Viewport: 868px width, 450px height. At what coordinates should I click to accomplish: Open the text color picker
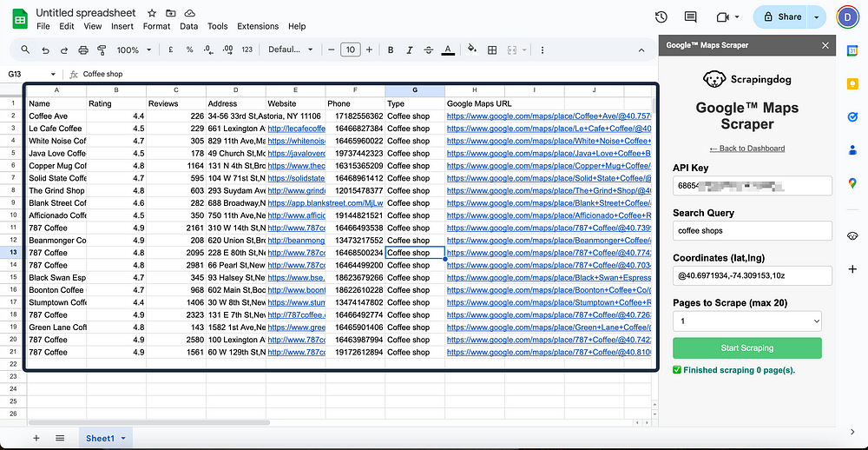click(448, 50)
